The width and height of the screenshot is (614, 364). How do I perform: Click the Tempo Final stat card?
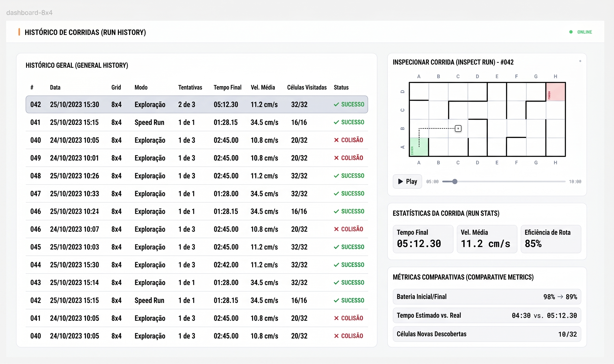(423, 239)
